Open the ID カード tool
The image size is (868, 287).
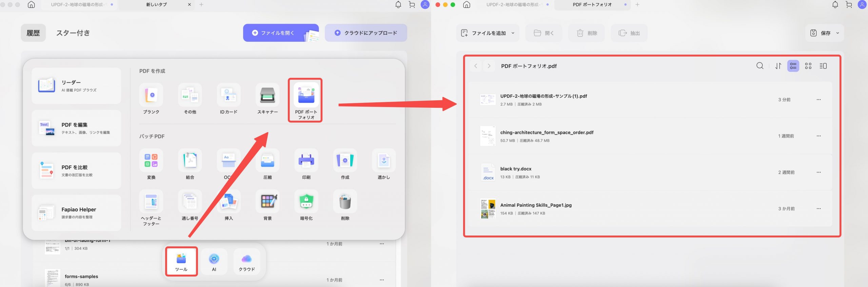pyautogui.click(x=229, y=95)
